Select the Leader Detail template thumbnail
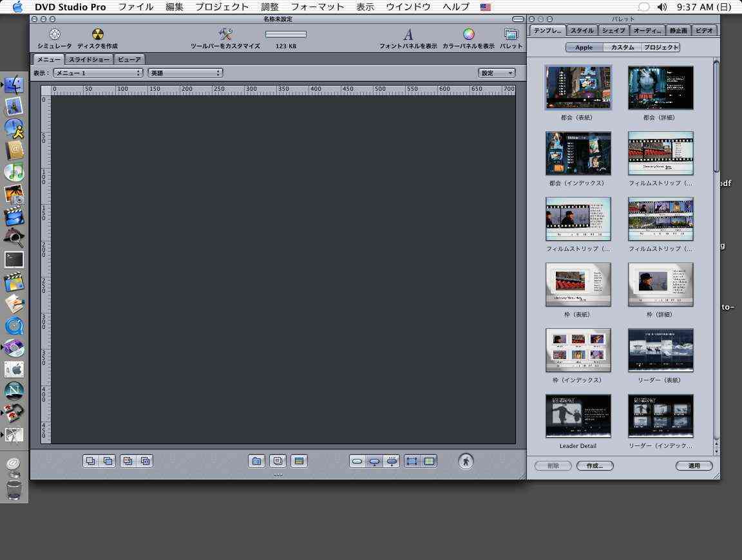The image size is (742, 560). 578,416
